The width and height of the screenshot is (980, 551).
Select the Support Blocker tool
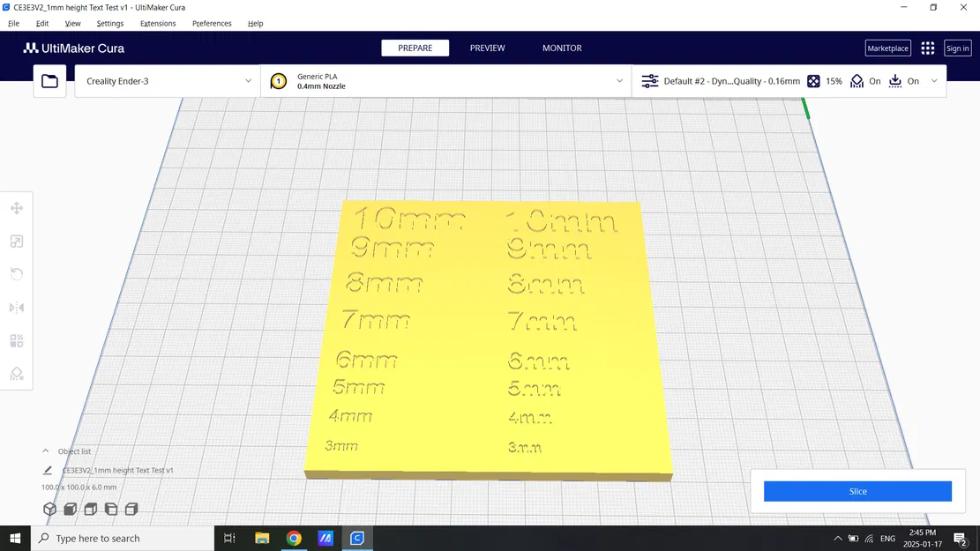(16, 373)
